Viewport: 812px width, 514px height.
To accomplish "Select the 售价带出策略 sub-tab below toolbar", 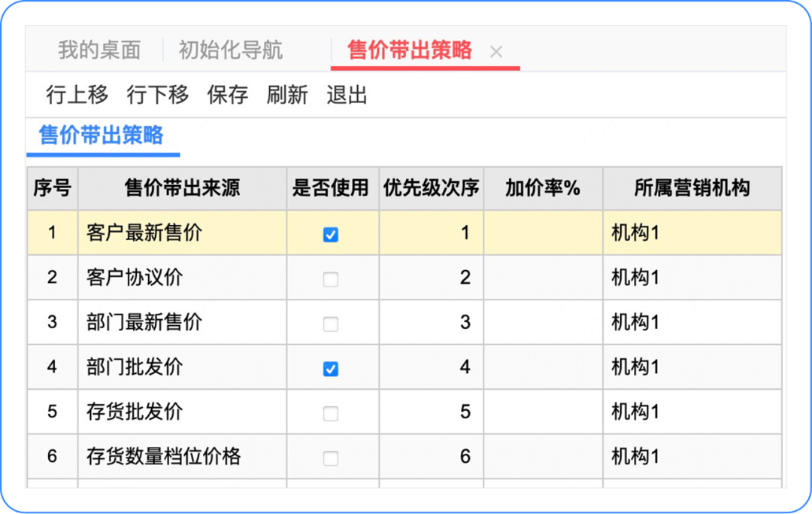I will pyautogui.click(x=101, y=135).
